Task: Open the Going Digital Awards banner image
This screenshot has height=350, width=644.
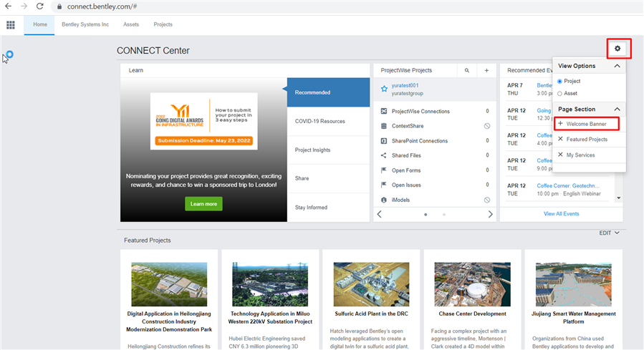Action: click(203, 121)
